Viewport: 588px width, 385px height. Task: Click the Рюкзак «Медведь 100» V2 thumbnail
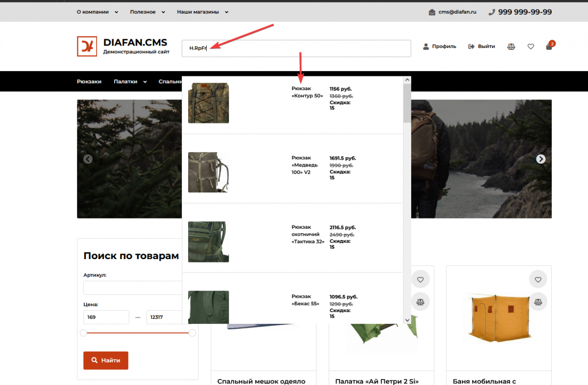208,172
